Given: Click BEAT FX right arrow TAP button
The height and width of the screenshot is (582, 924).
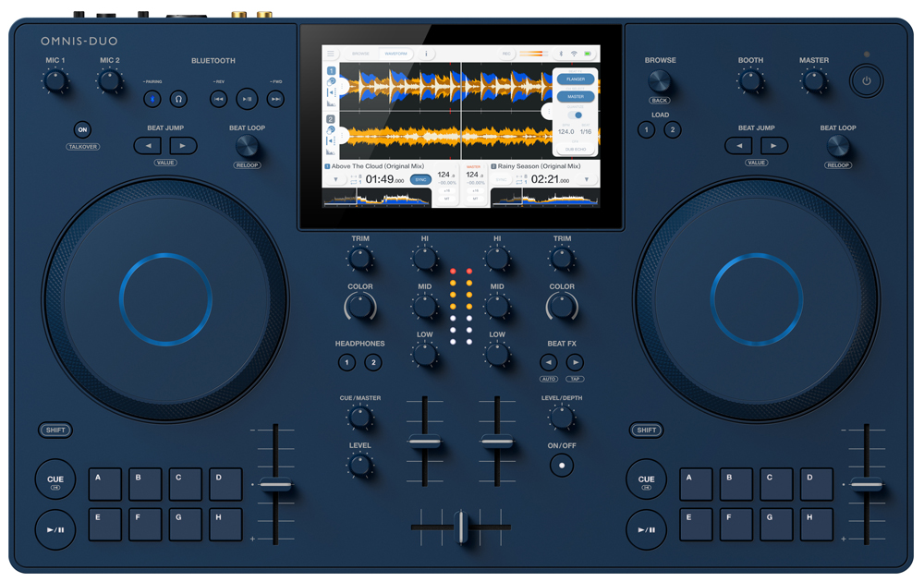Looking at the screenshot, I should (x=575, y=362).
